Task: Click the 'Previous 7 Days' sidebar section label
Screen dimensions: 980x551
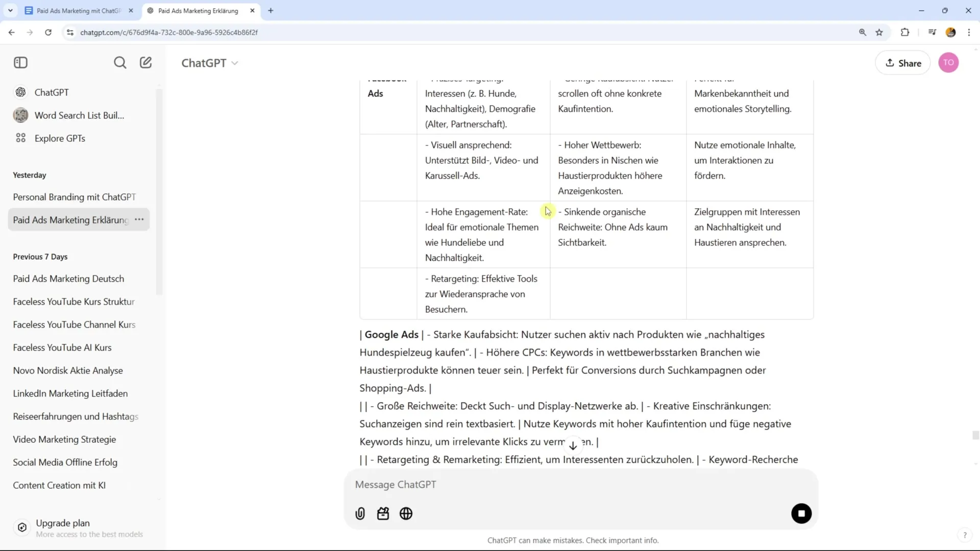Action: click(40, 257)
